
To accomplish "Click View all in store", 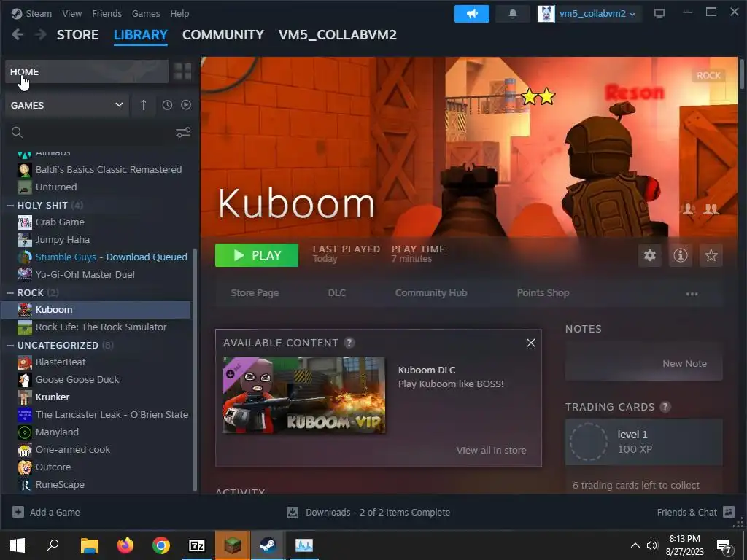I will [491, 450].
